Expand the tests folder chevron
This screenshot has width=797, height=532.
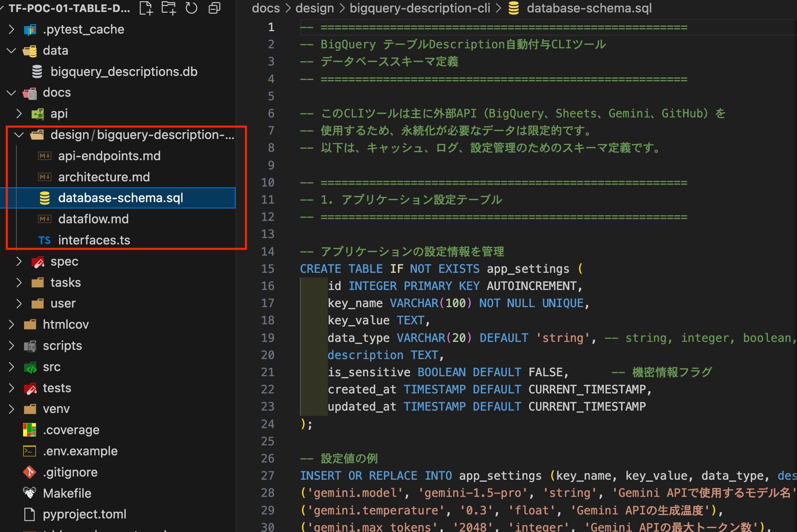click(x=12, y=388)
